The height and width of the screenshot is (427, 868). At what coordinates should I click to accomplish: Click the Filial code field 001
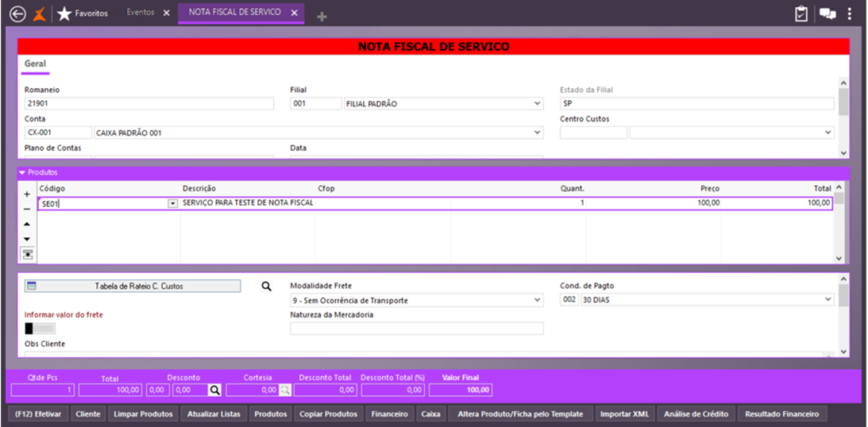pos(316,104)
